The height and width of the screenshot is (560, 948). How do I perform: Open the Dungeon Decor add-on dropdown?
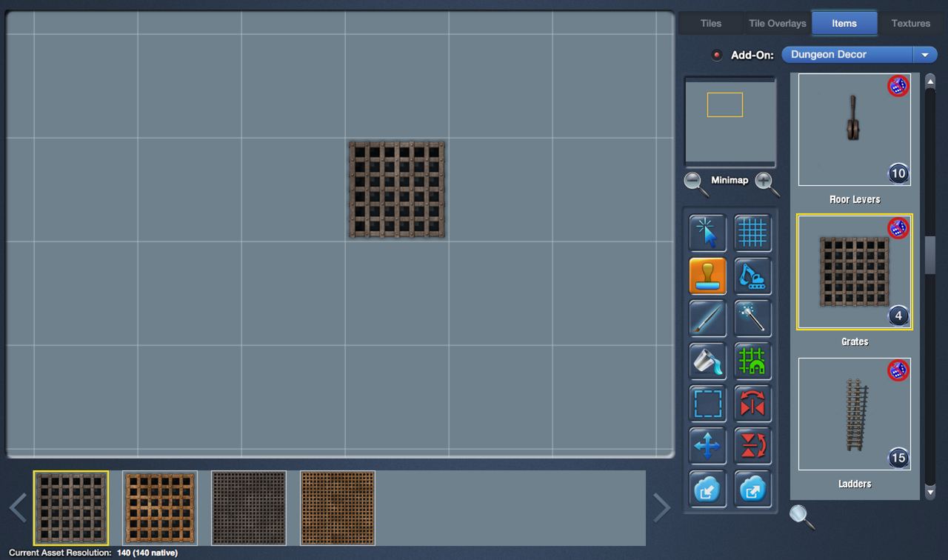pos(859,55)
